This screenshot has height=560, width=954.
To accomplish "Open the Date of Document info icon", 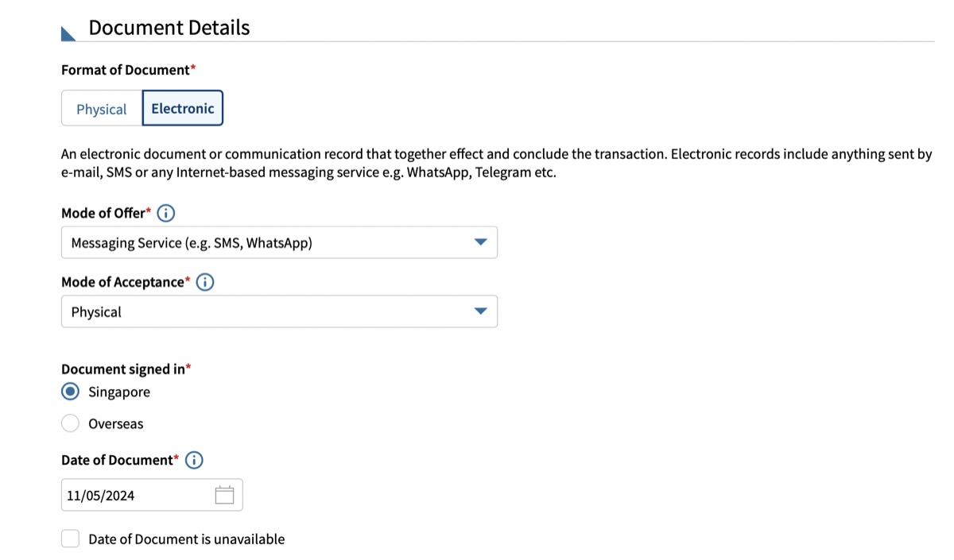I will pos(194,460).
